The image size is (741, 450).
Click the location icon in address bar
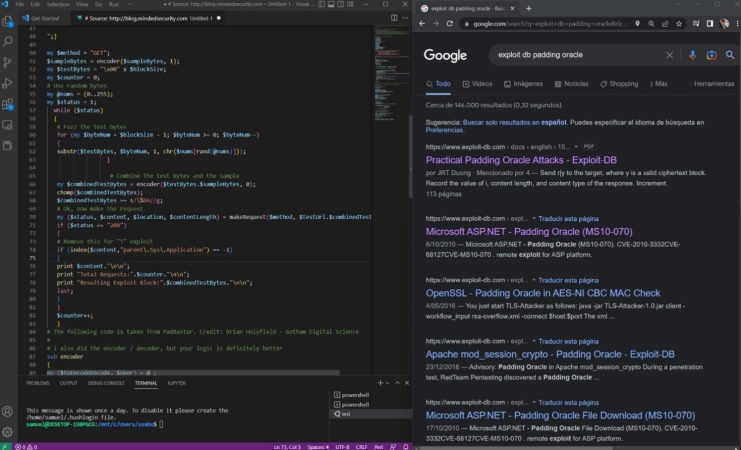[x=638, y=24]
